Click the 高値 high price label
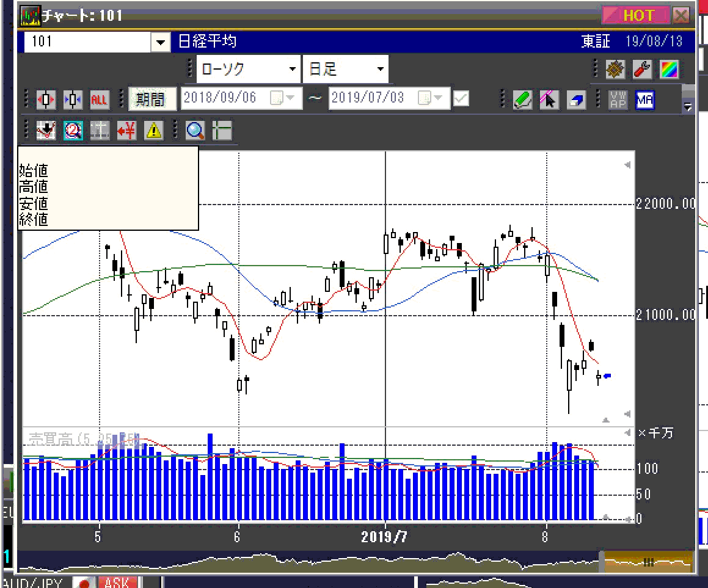This screenshot has height=588, width=708. [34, 186]
